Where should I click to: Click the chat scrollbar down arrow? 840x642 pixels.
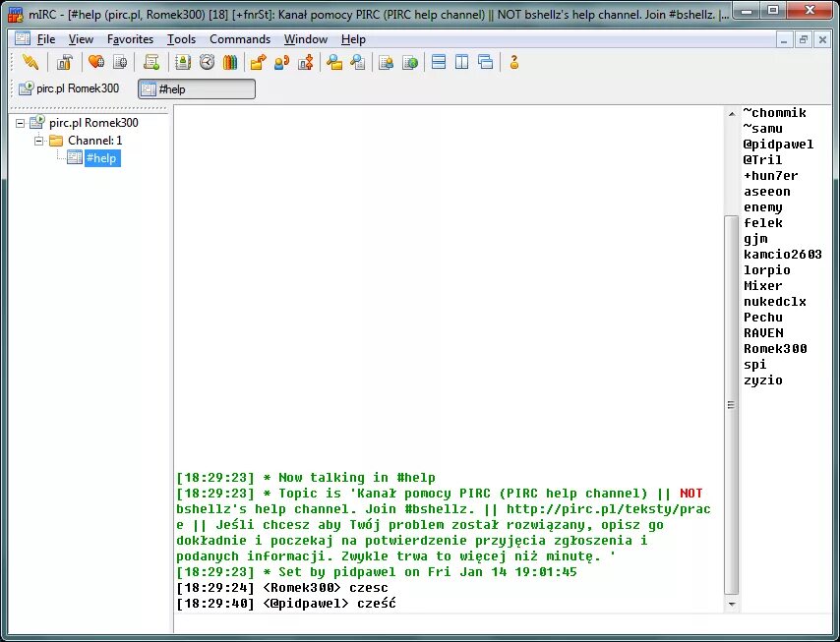pyautogui.click(x=731, y=605)
